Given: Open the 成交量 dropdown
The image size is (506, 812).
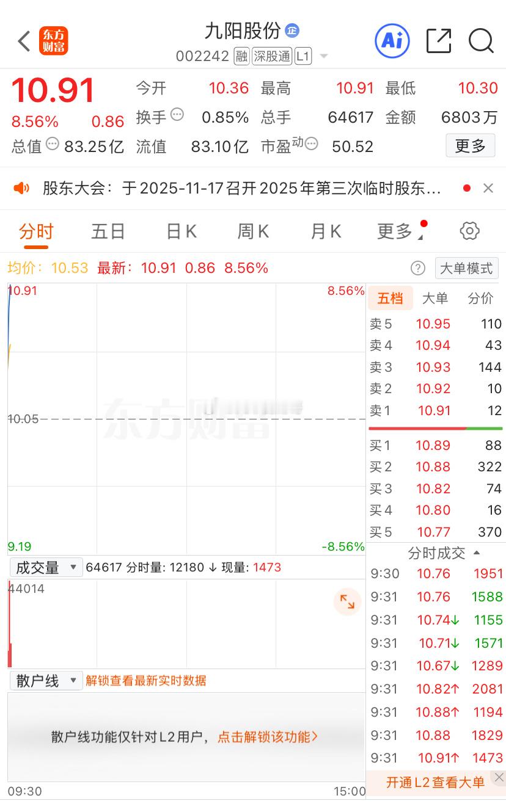Looking at the screenshot, I should pos(46,567).
